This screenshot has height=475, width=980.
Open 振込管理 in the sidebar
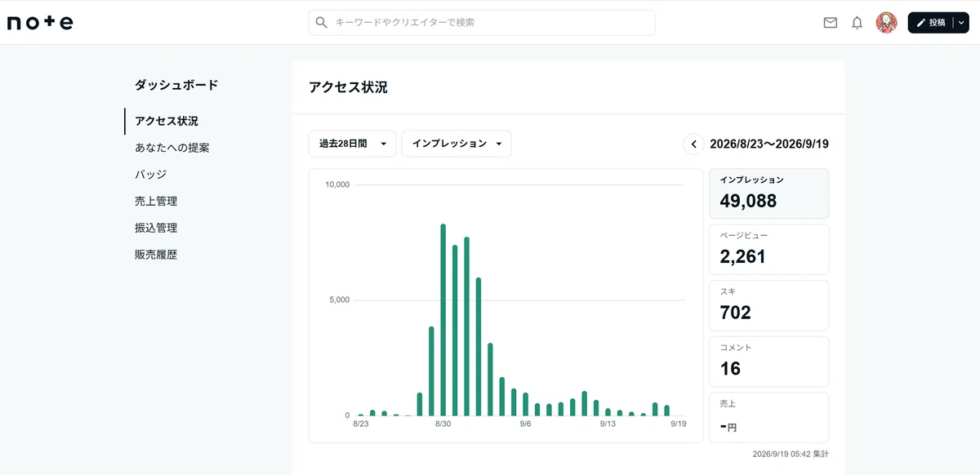156,228
